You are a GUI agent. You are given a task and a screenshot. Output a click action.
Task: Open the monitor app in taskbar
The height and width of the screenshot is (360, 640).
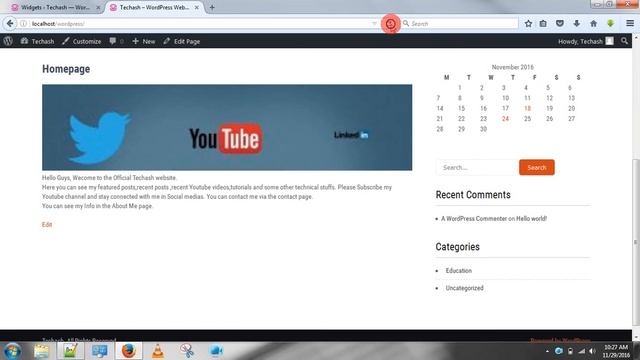[99, 351]
